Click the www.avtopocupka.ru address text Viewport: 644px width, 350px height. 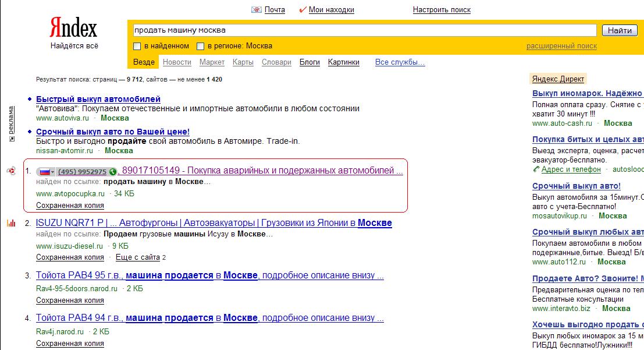point(70,194)
